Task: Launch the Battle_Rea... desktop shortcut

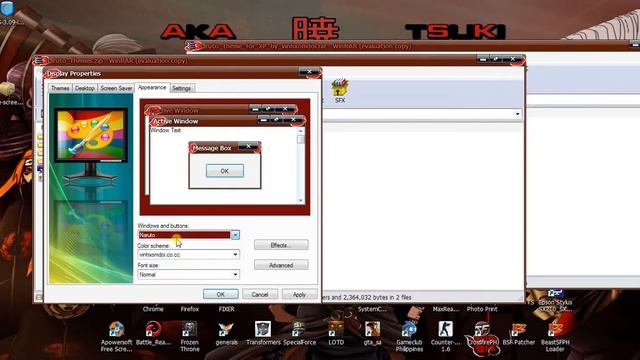Action: point(153,333)
